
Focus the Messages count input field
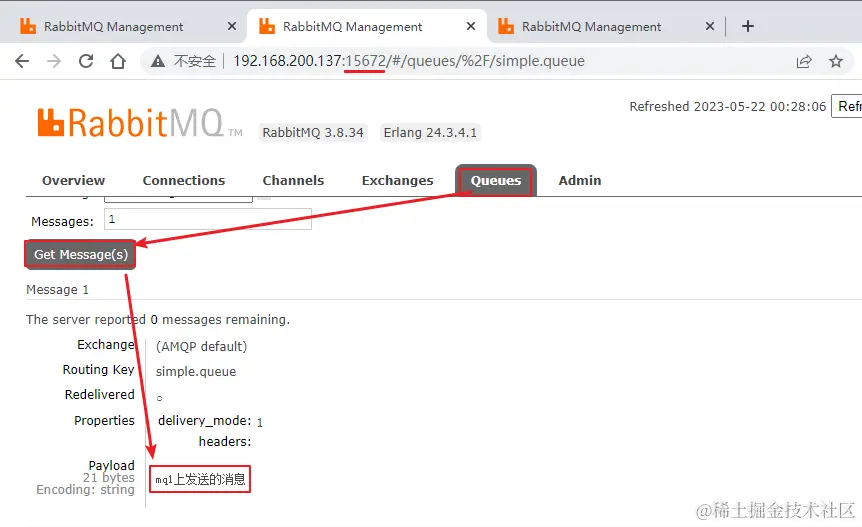(x=208, y=219)
